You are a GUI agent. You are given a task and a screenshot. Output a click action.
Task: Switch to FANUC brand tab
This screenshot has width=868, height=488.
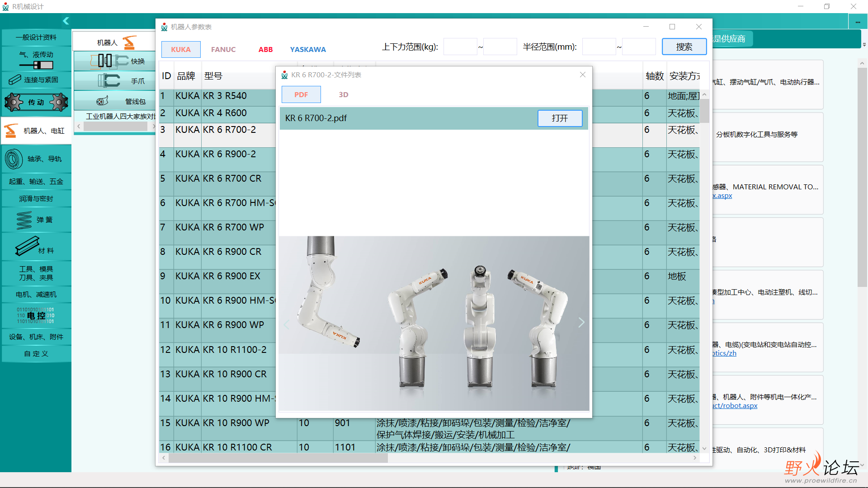(223, 49)
